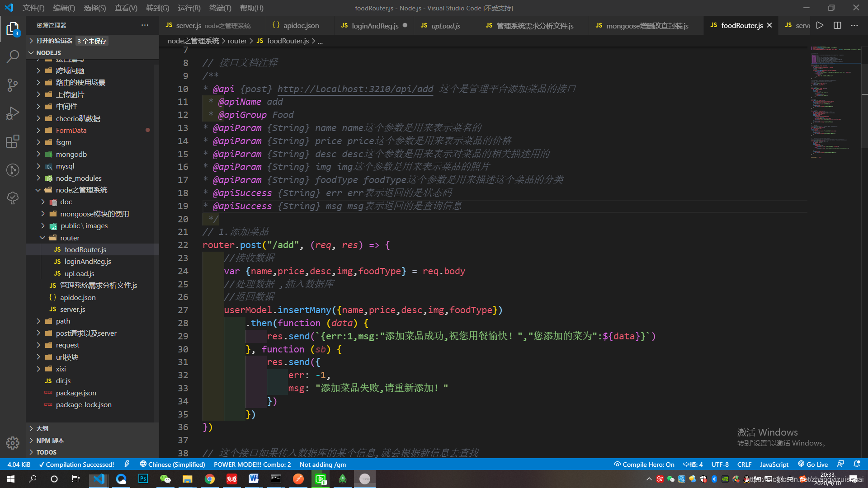Open the tree-shaped activity bar icon
The image size is (868, 488).
click(13, 198)
